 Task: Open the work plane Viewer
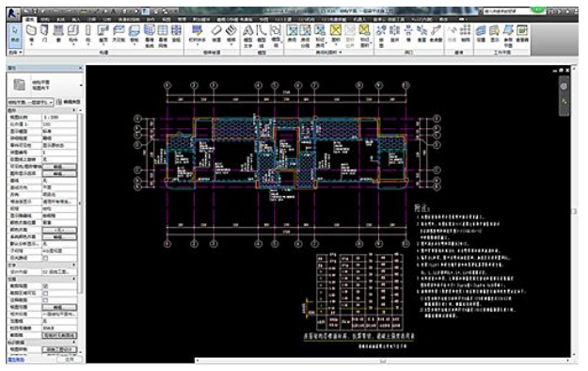[522, 33]
